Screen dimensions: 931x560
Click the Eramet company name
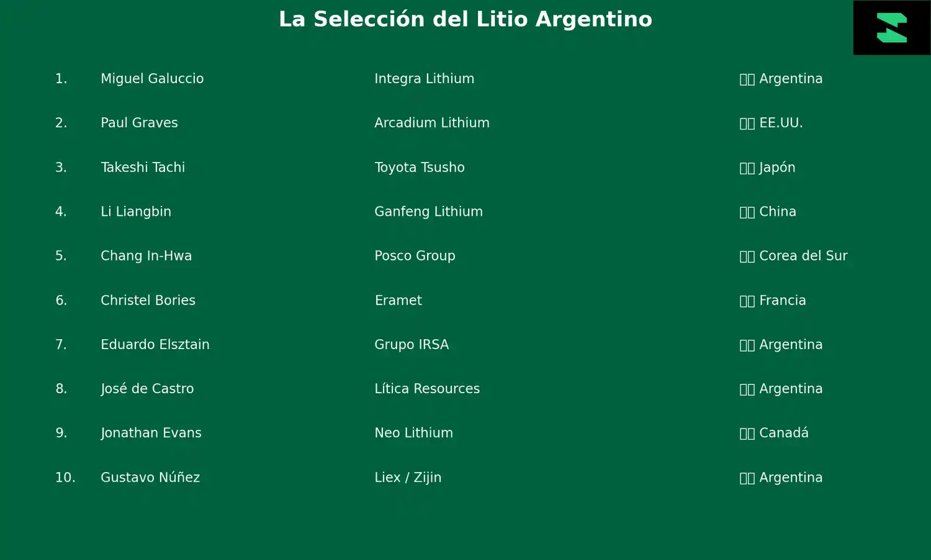pyautogui.click(x=398, y=300)
